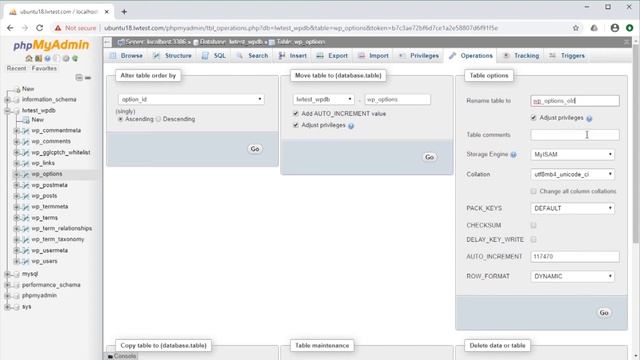Expand the mysql database node

pos(7,274)
